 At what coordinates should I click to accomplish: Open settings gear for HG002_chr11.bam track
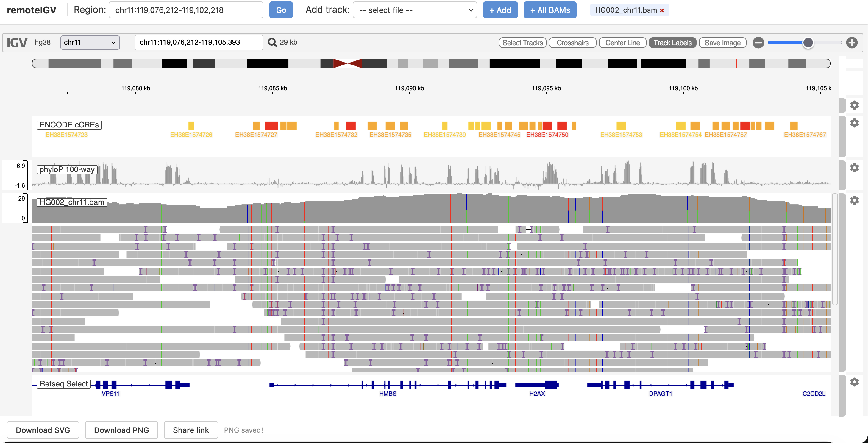[x=854, y=200]
